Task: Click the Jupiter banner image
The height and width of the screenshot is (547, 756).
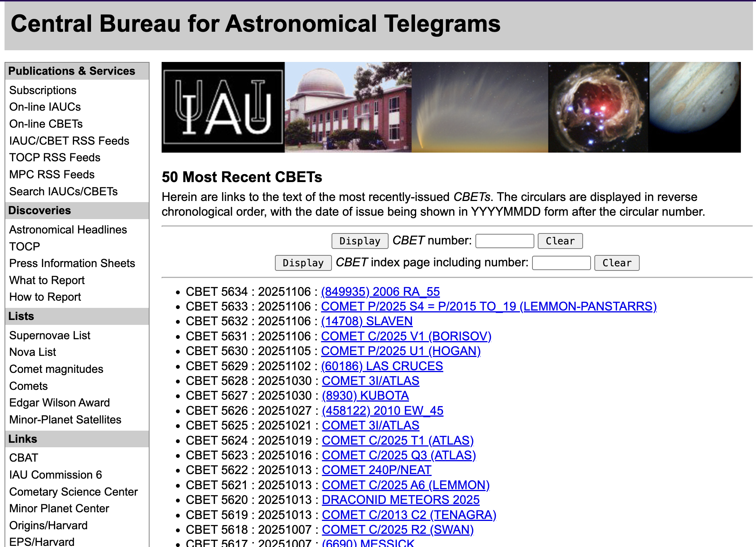Action: coord(695,107)
